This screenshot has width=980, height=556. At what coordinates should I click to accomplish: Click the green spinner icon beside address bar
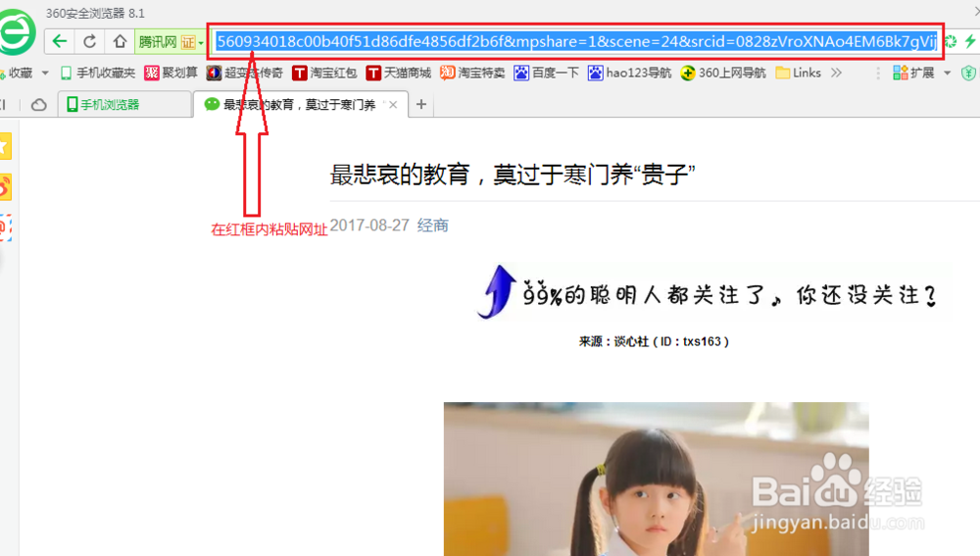[x=951, y=42]
